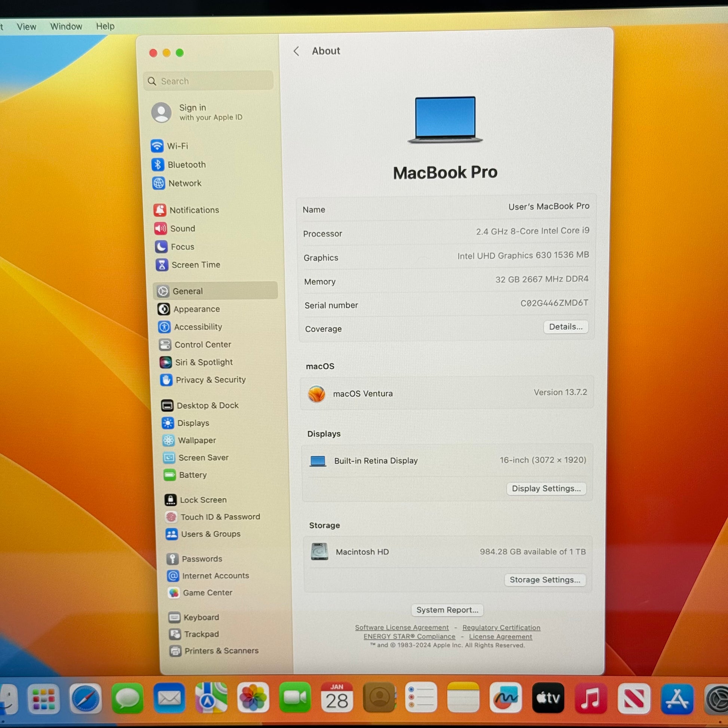Image resolution: width=728 pixels, height=728 pixels.
Task: Click the System Report… button
Action: click(447, 610)
